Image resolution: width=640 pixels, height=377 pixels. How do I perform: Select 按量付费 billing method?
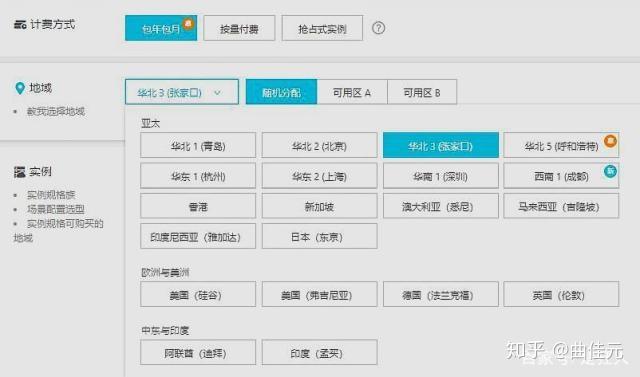point(239,28)
